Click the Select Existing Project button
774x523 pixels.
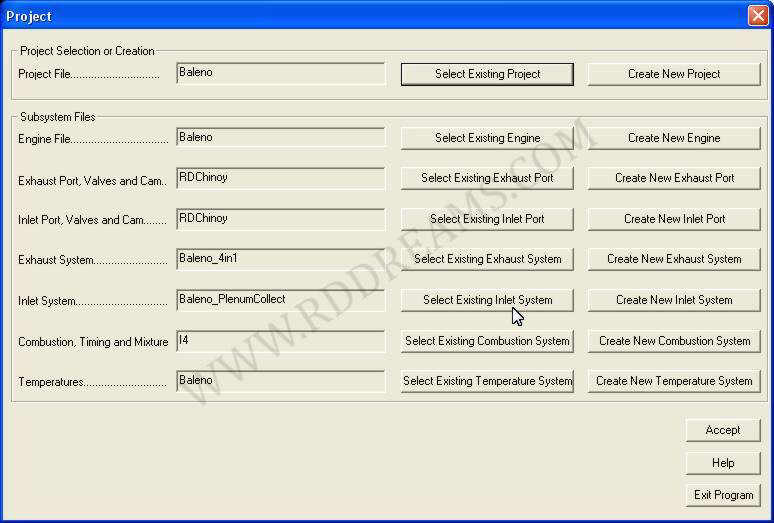[487, 74]
